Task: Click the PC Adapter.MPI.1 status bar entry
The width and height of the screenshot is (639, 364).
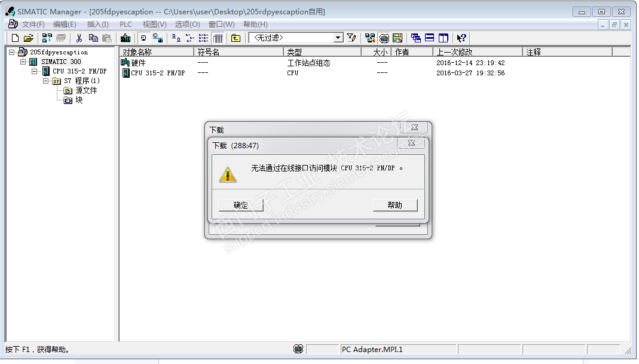Action: tap(398, 349)
